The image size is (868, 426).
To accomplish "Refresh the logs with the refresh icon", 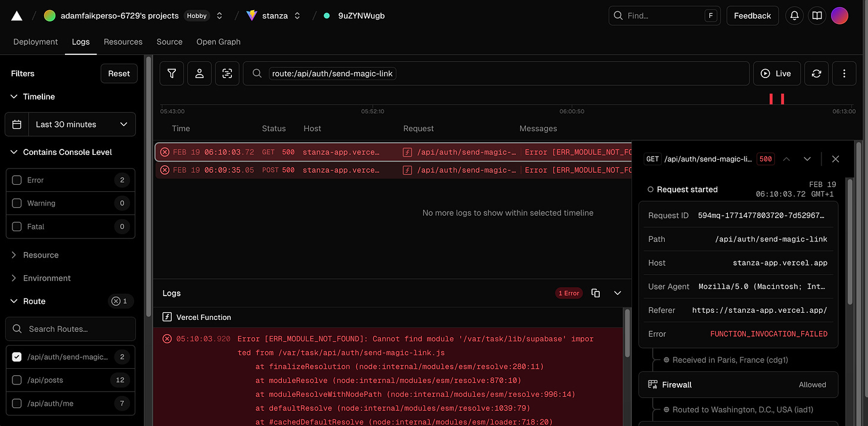I will coord(816,73).
